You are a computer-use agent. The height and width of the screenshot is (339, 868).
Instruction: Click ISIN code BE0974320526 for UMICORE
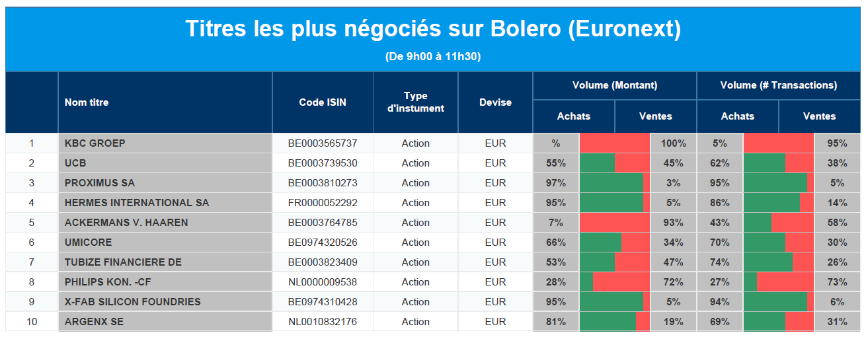click(323, 243)
